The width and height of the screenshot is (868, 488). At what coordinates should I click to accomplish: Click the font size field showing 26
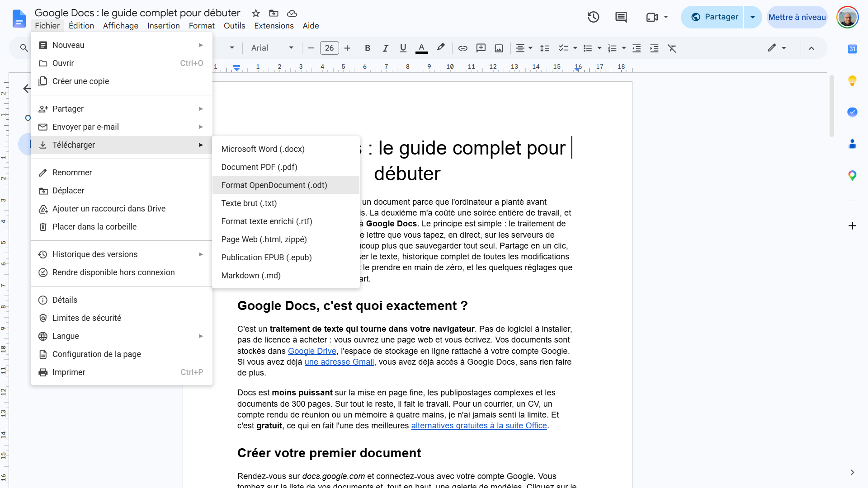tap(329, 48)
